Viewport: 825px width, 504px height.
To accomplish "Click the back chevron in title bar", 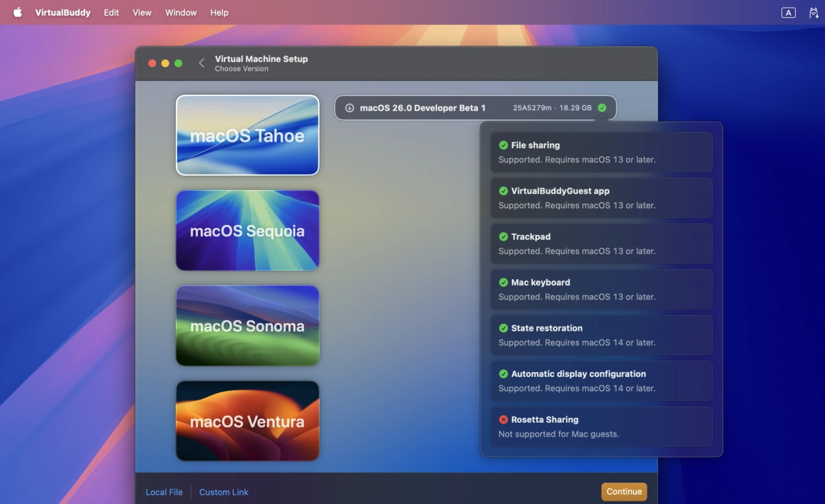I will pyautogui.click(x=202, y=63).
